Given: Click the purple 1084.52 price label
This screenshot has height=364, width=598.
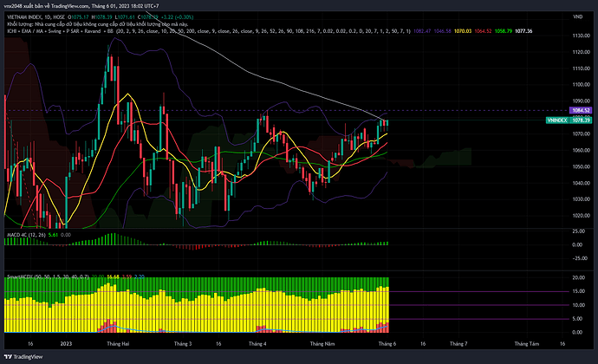Looking at the screenshot, I should pos(580,111).
